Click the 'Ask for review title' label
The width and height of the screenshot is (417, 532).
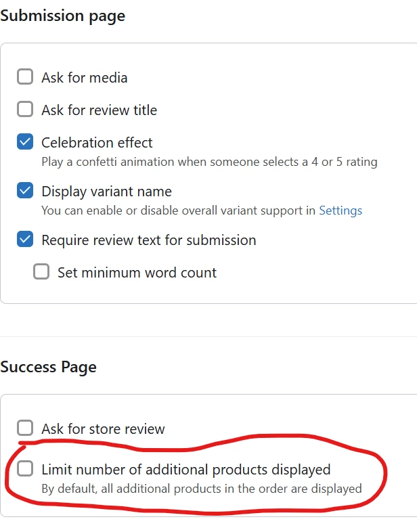click(x=100, y=110)
